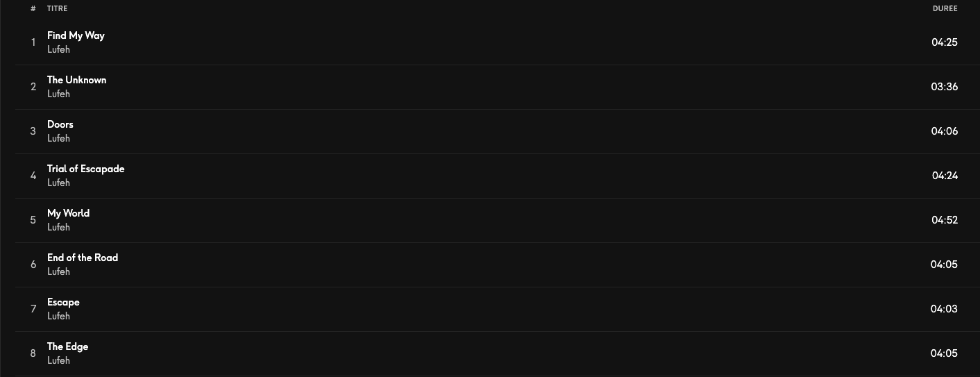The width and height of the screenshot is (980, 377).
Task: Click the Trial of Escapade title
Action: 86,169
